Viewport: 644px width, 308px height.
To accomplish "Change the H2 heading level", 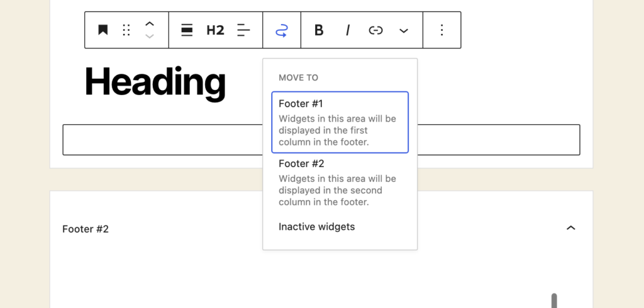I will tap(215, 30).
